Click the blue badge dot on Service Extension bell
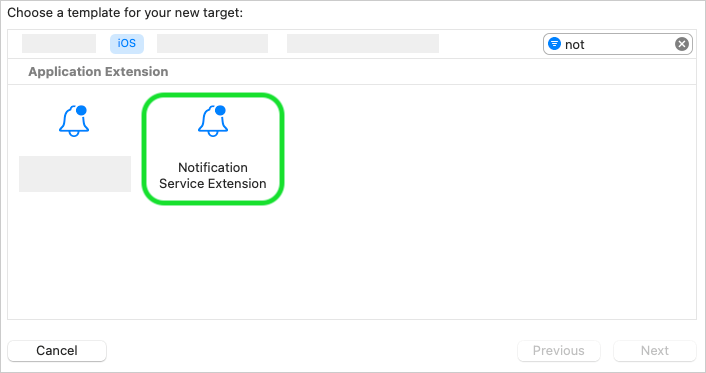The height and width of the screenshot is (373, 706). (220, 110)
